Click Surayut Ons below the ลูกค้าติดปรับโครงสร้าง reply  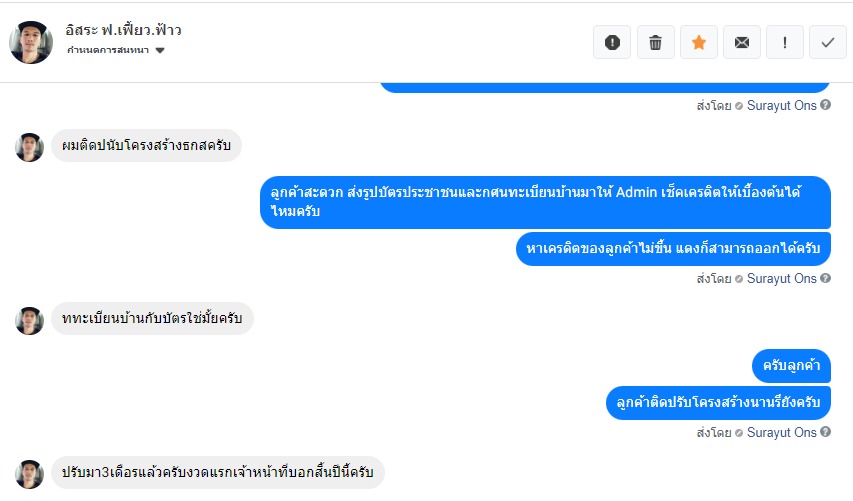(781, 432)
